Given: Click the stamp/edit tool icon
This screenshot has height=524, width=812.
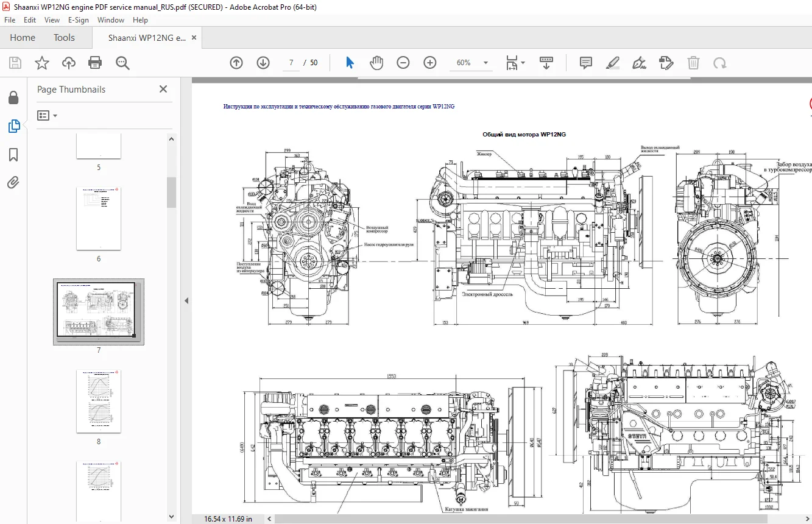Looking at the screenshot, I should coord(666,63).
